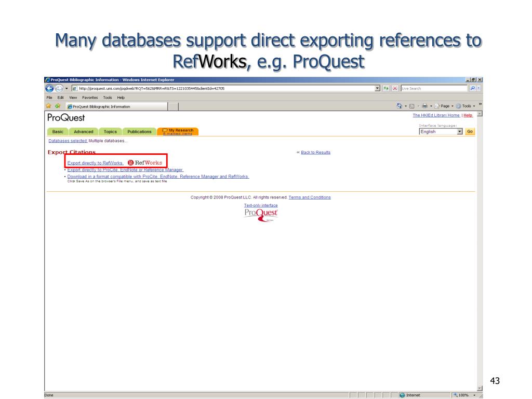Click the 'Done' status bar text
The height and width of the screenshot is (399, 532).
49,395
